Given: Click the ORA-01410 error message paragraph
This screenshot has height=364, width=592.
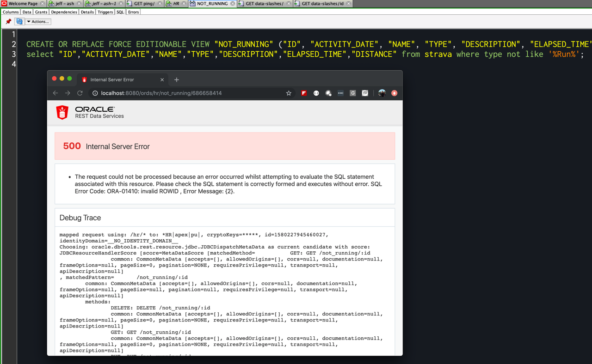Looking at the screenshot, I should pos(228,184).
